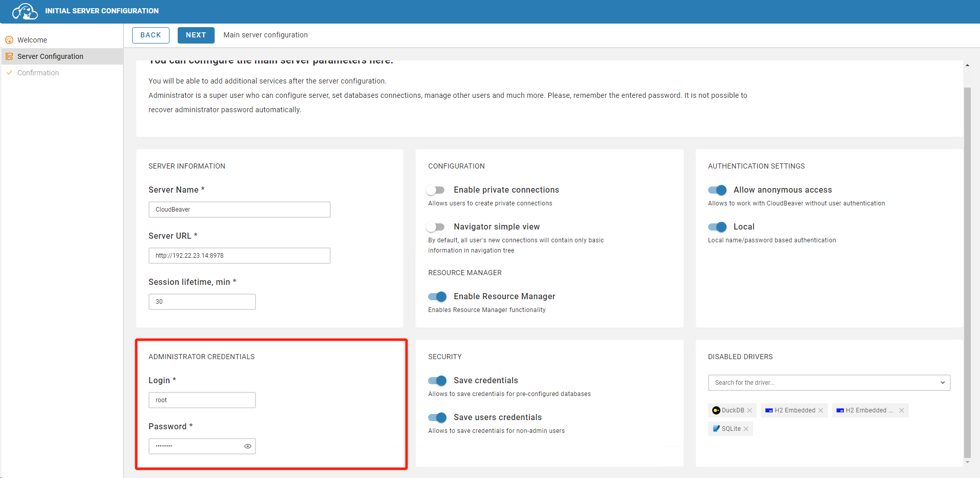Open the Confirmation step in sidebar
This screenshot has height=478, width=980.
tap(38, 73)
